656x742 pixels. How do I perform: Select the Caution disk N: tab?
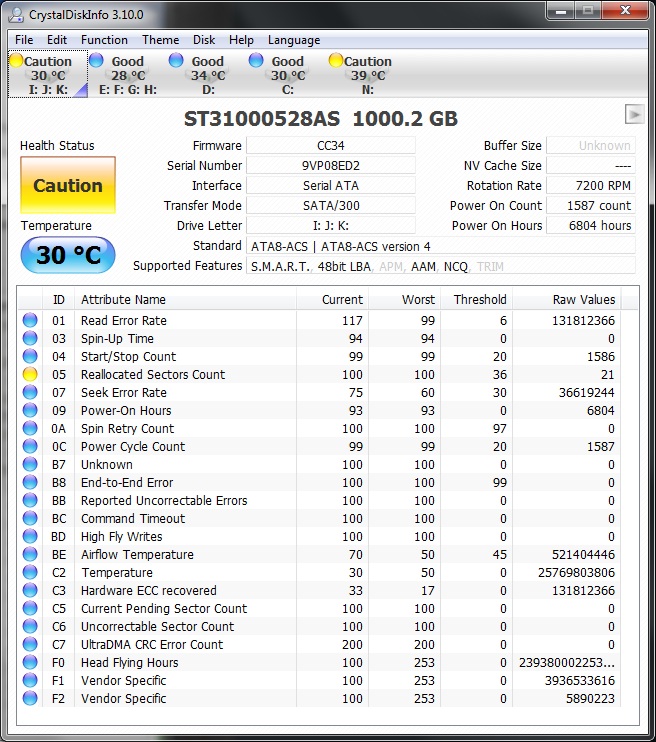(x=368, y=75)
